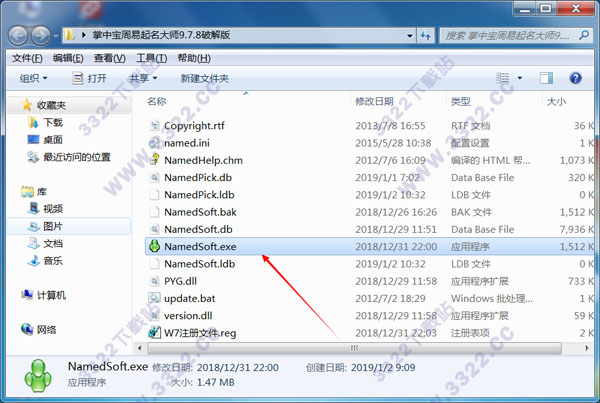Open the Help question mark icon
This screenshot has height=403, width=600.
[576, 78]
